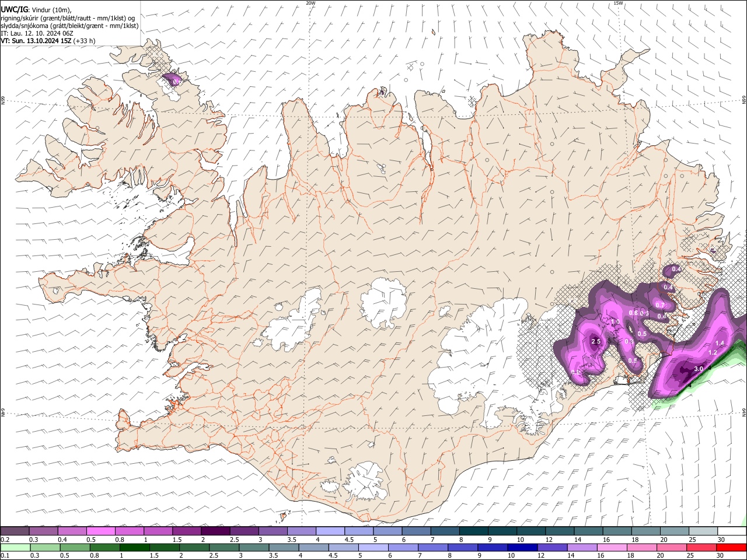Image resolution: width=747 pixels, height=560 pixels.
Task: Click the 2.5 precipitation value on the map
Action: click(x=596, y=341)
